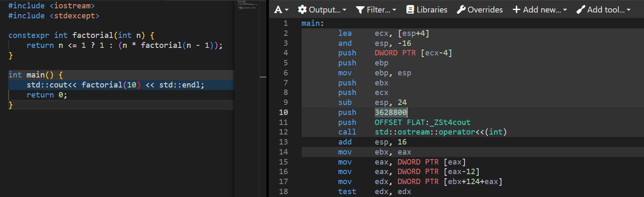Expand the "Add tool..." hammer menu

point(603,10)
